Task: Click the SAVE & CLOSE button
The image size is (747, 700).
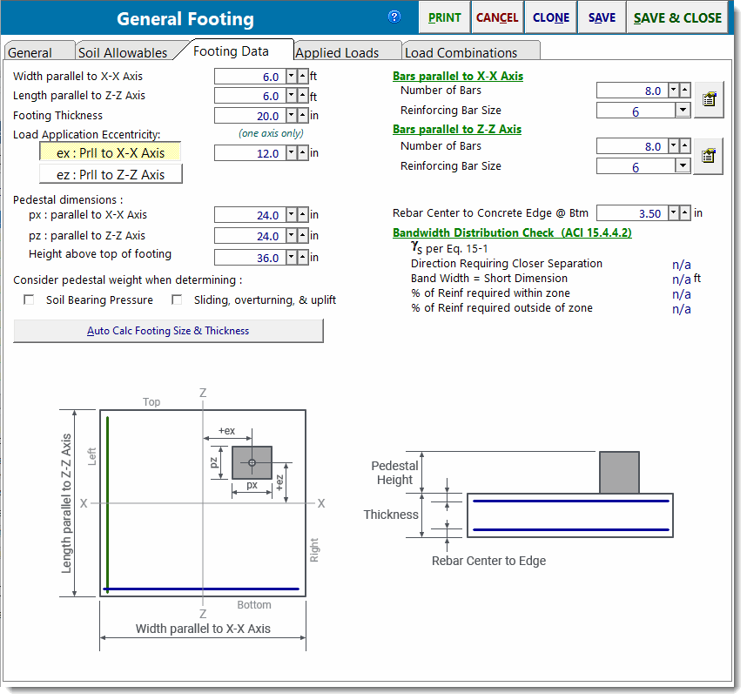Action: click(x=679, y=17)
